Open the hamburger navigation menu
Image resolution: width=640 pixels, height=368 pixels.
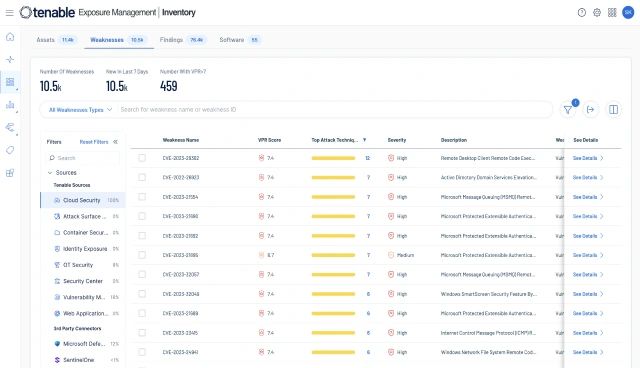(x=9, y=13)
